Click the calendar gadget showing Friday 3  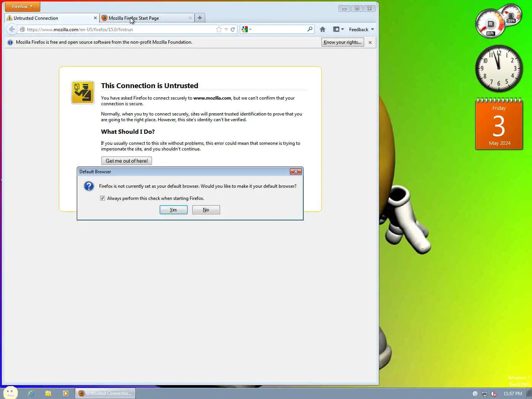coord(499,124)
